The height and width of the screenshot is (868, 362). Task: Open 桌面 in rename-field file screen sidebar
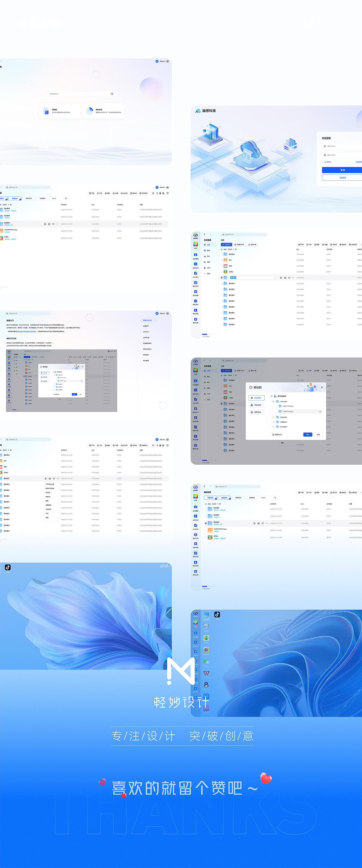tap(195, 245)
